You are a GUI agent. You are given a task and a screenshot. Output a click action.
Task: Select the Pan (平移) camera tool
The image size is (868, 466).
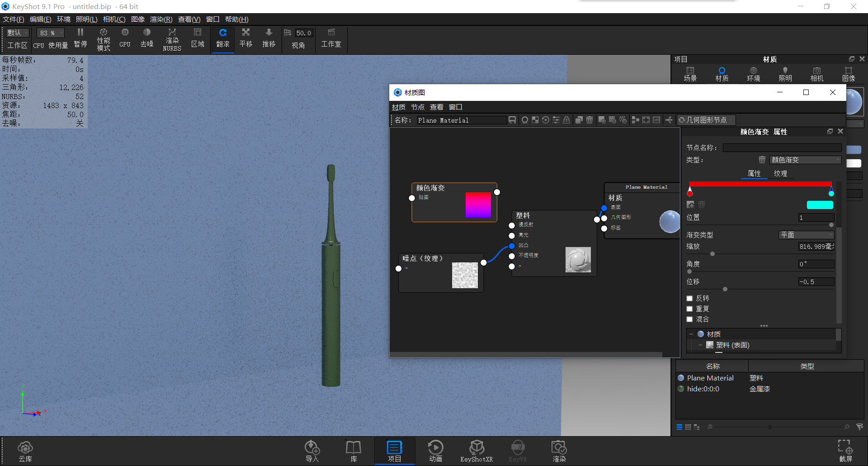pos(246,38)
